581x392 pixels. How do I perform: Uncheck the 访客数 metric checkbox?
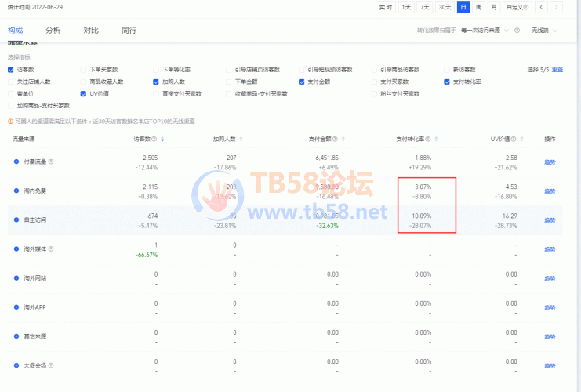(x=11, y=70)
